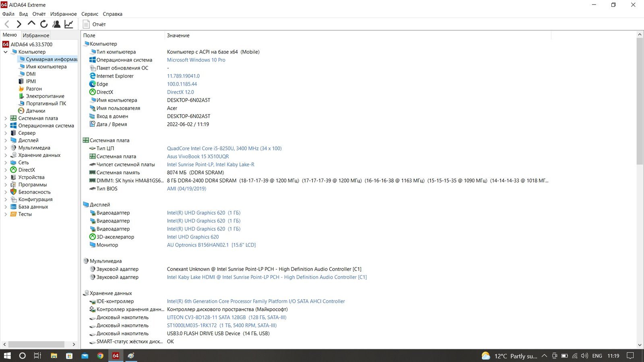644x362 pixels.
Task: Click the Asus VivoBook 15 X510UQR link
Action: pyautogui.click(x=198, y=156)
